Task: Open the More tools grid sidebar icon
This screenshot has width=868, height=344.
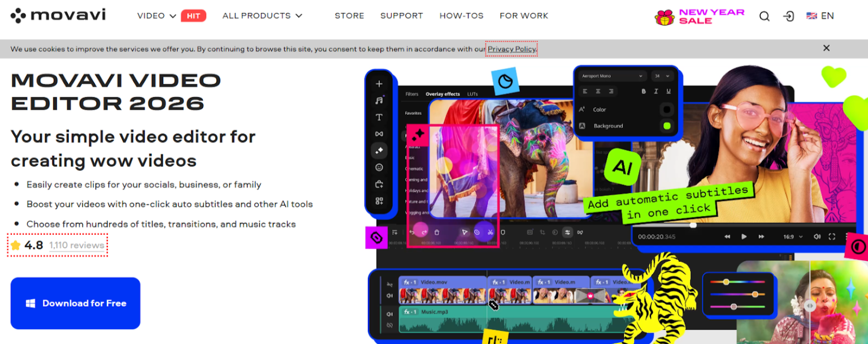Action: (x=379, y=201)
